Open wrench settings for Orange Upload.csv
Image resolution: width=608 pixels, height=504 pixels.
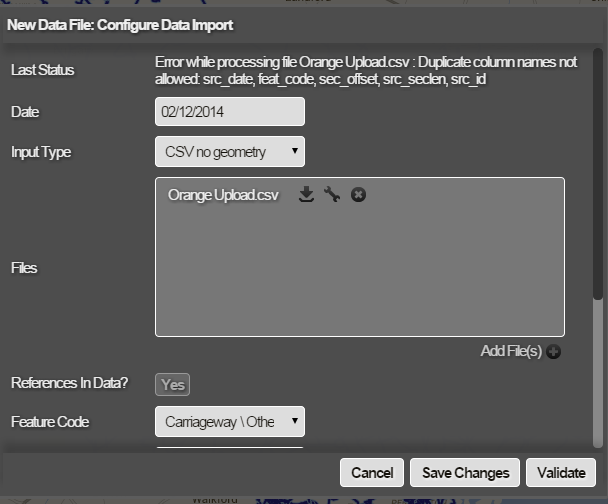coord(332,195)
